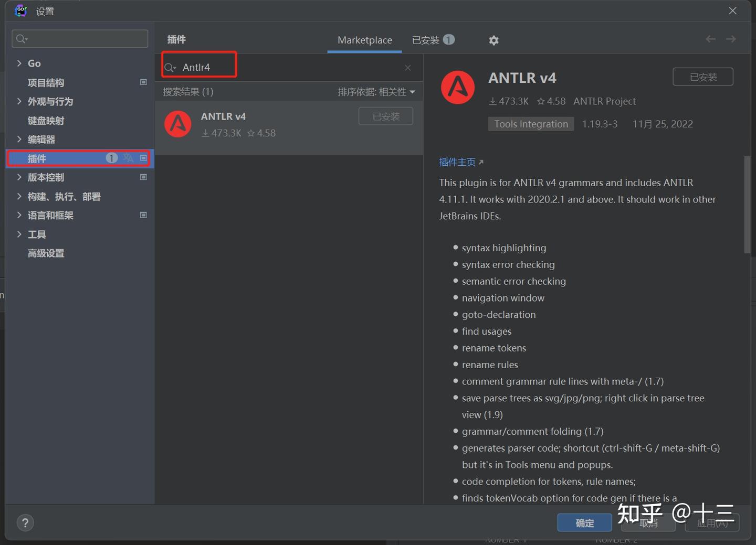Click the GoLand logo in the title bar
This screenshot has height=545, width=756.
20,10
